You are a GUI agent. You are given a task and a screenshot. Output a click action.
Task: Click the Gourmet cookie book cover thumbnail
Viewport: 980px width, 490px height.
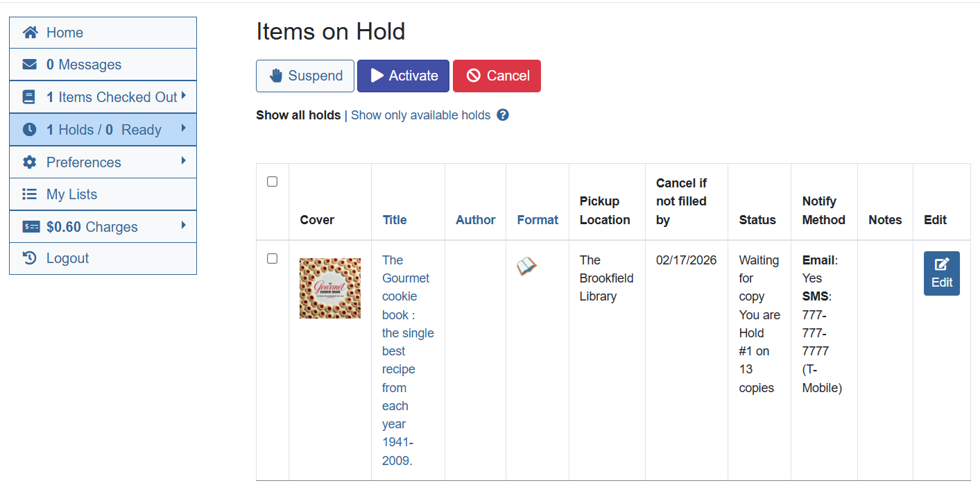coord(329,287)
